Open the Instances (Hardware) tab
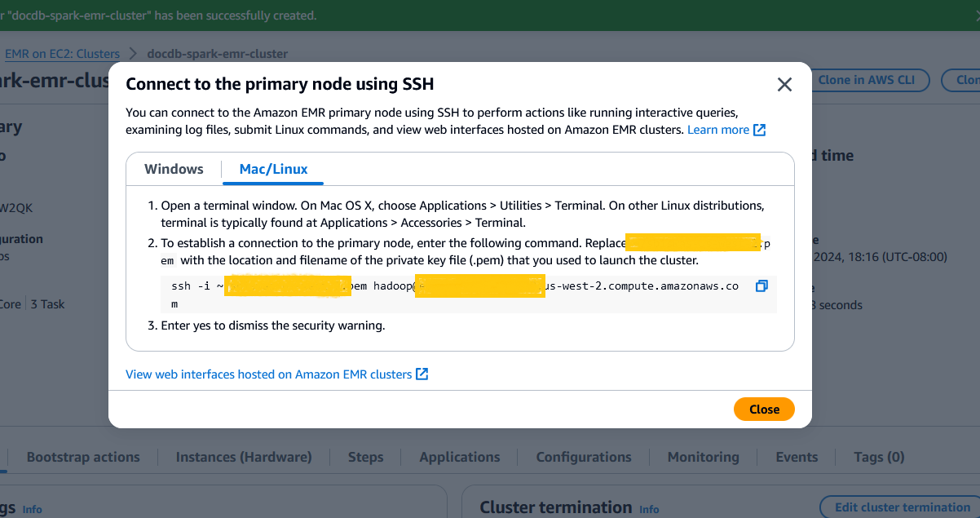Screen dimensions: 980x518 244,457
